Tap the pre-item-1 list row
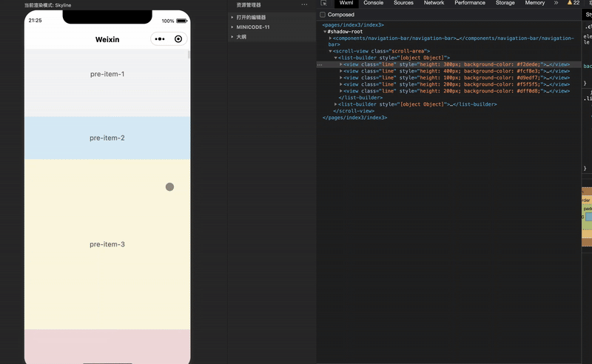 click(107, 83)
